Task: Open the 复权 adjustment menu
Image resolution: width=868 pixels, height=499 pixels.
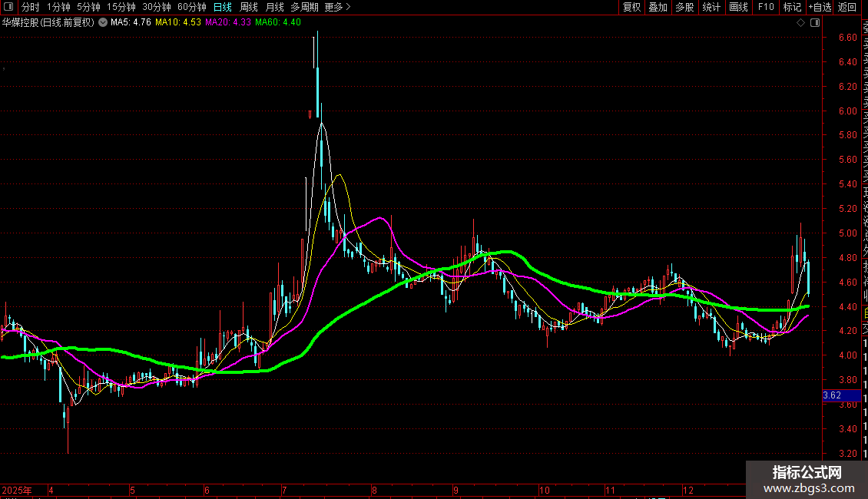Action: coord(631,7)
